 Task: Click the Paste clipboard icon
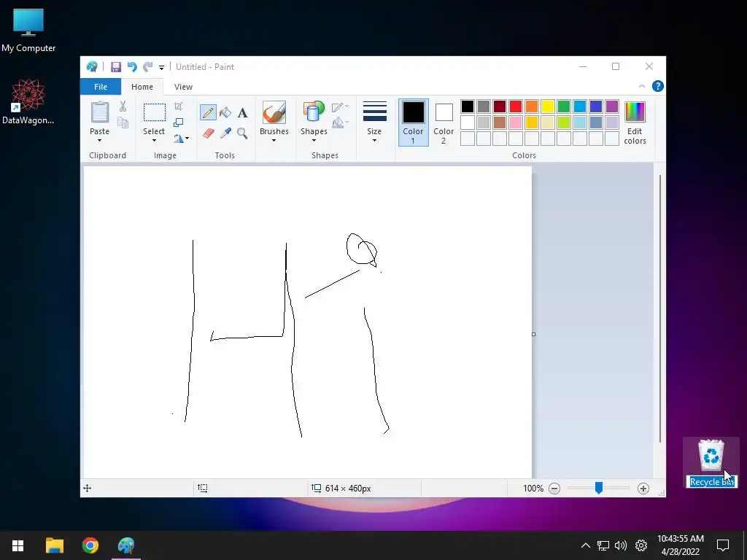99,112
